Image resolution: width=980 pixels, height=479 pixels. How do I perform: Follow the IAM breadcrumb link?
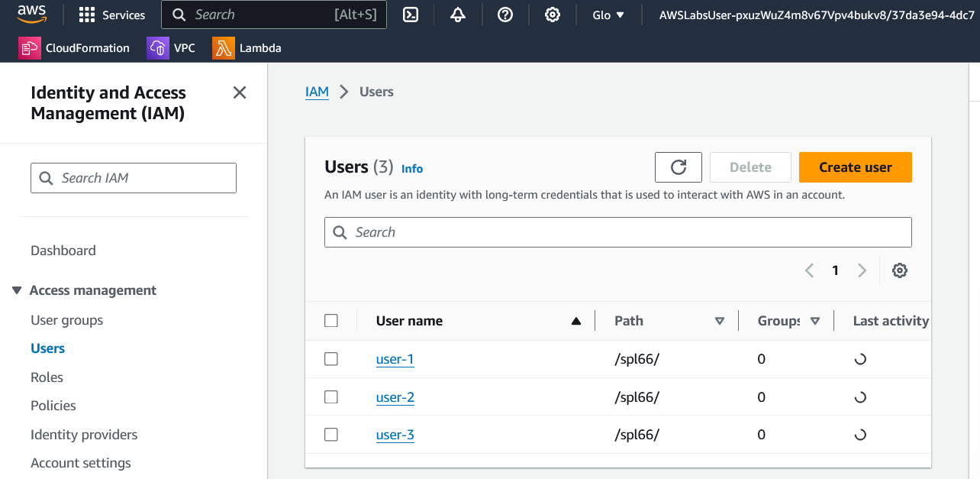pyautogui.click(x=317, y=91)
